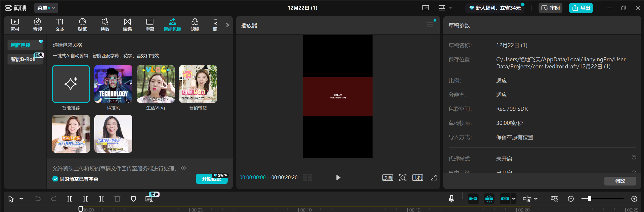Select the split clip tool
Screen dimensions: 644x212
(x=70, y=199)
